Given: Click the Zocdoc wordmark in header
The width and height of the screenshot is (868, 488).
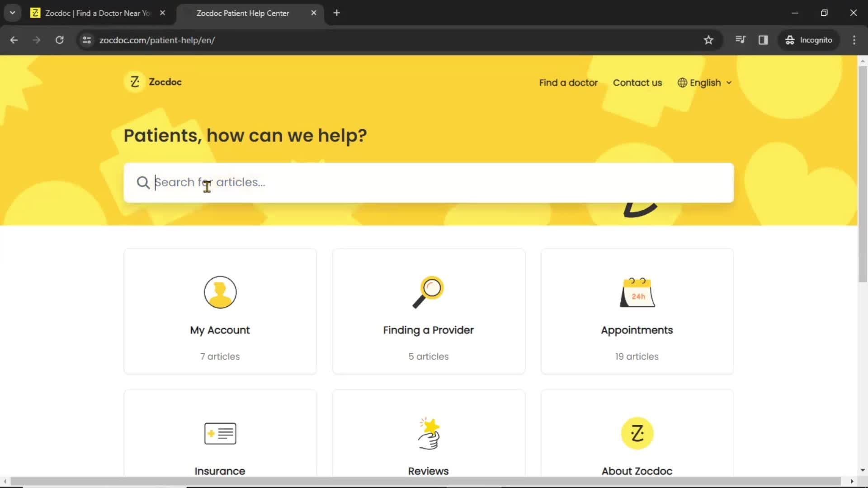Looking at the screenshot, I should [165, 82].
